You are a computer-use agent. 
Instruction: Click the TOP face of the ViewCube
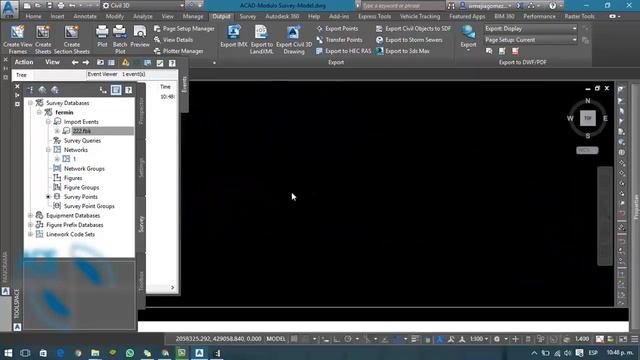coord(588,118)
